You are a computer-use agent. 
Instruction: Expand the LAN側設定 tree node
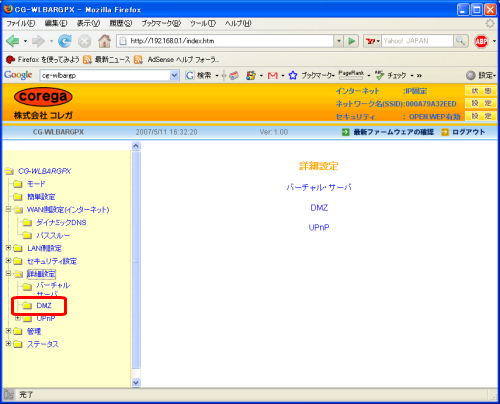[9, 248]
